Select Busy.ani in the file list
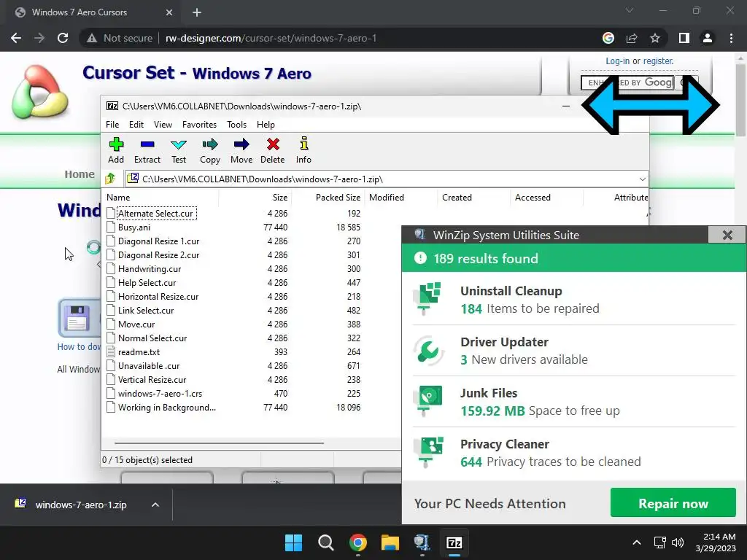The image size is (747, 560). click(134, 227)
